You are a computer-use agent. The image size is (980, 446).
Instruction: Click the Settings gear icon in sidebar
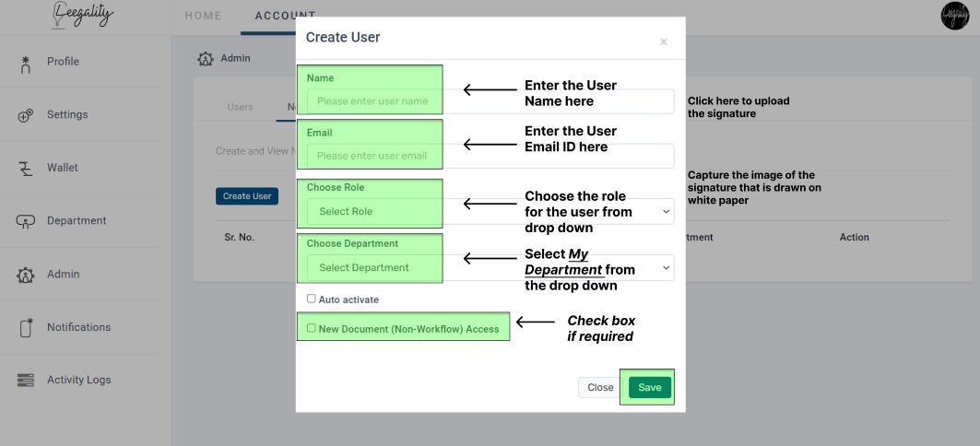point(25,115)
